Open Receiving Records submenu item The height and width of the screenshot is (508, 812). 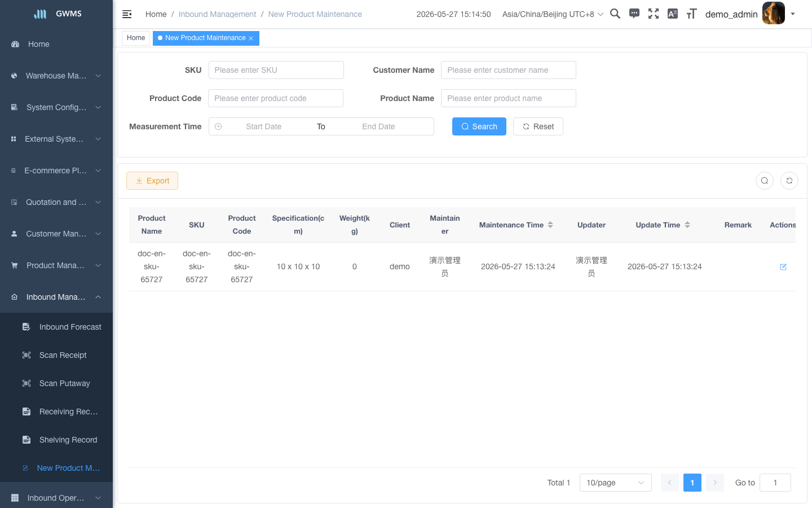[x=56, y=411]
